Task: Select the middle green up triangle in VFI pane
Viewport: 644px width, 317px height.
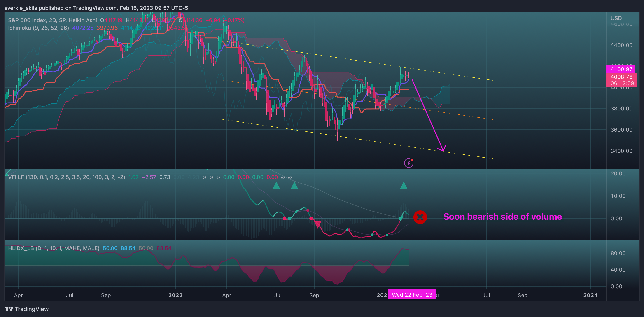Action: coord(294,186)
